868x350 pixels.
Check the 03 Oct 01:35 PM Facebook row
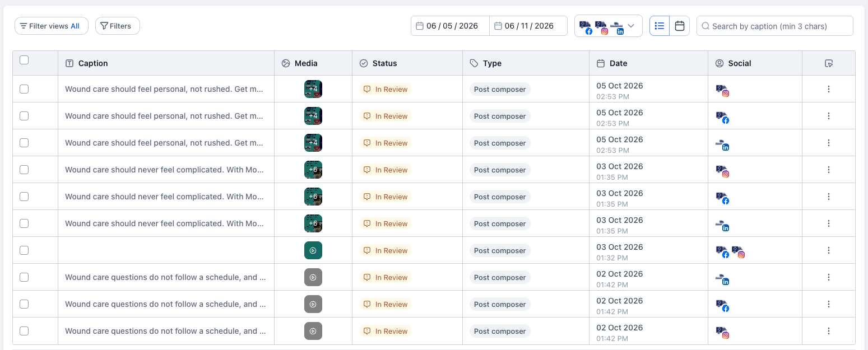[24, 197]
